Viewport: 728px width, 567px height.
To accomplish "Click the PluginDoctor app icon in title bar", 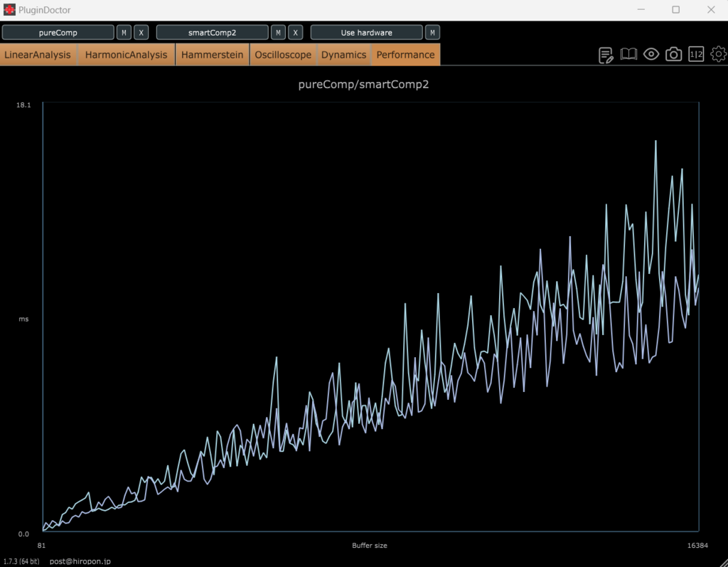I will 9,10.
